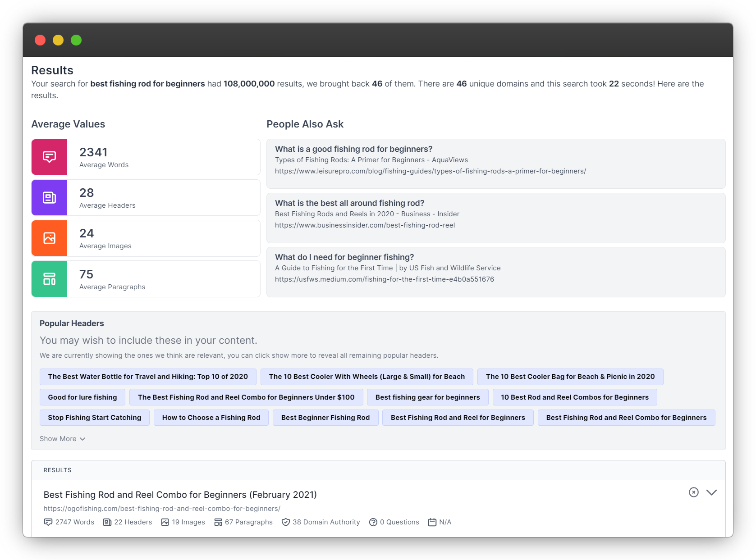Click the pink Average Words icon
Viewport: 756px width, 560px height.
click(49, 157)
